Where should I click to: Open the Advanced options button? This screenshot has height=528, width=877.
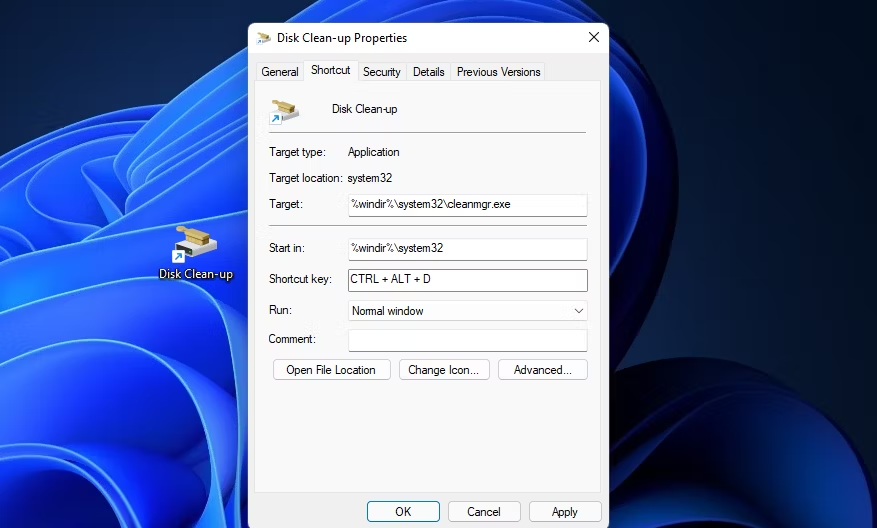[x=543, y=370]
